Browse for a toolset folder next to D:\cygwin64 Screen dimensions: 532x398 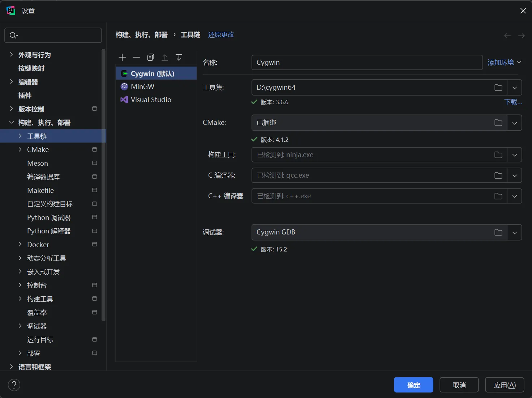498,87
